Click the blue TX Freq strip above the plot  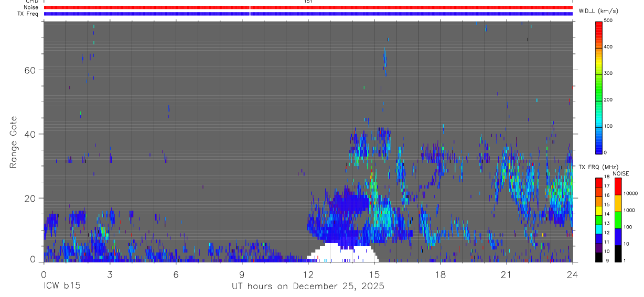[308, 14]
